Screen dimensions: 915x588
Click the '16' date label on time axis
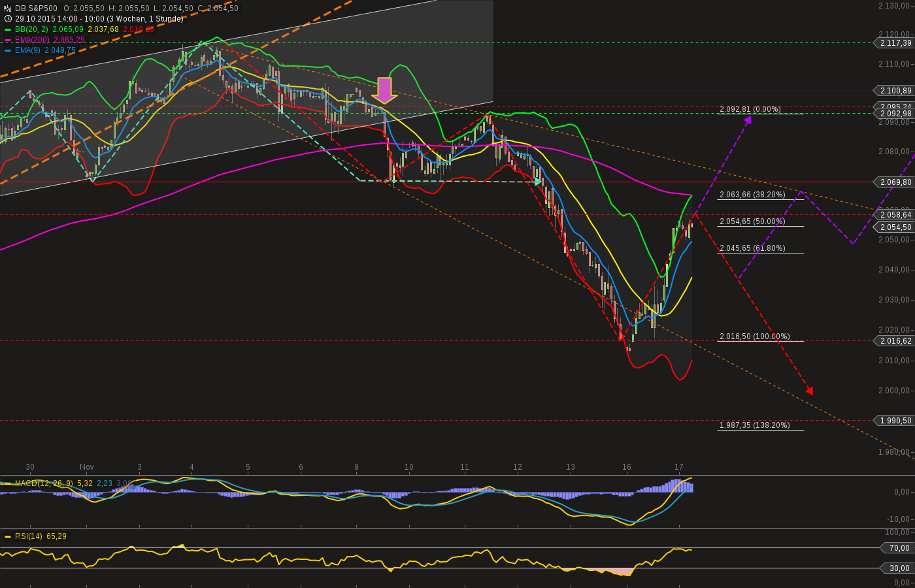[627, 467]
